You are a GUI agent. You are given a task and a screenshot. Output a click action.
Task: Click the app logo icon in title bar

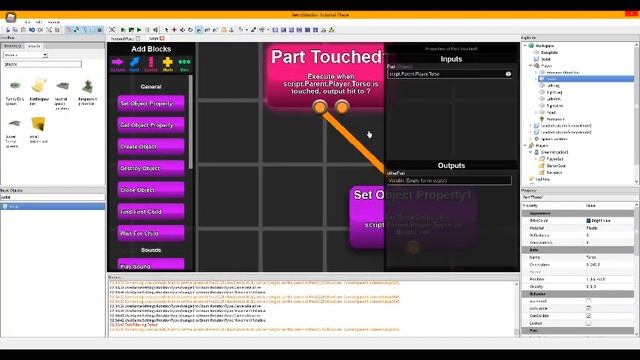(x=11, y=17)
